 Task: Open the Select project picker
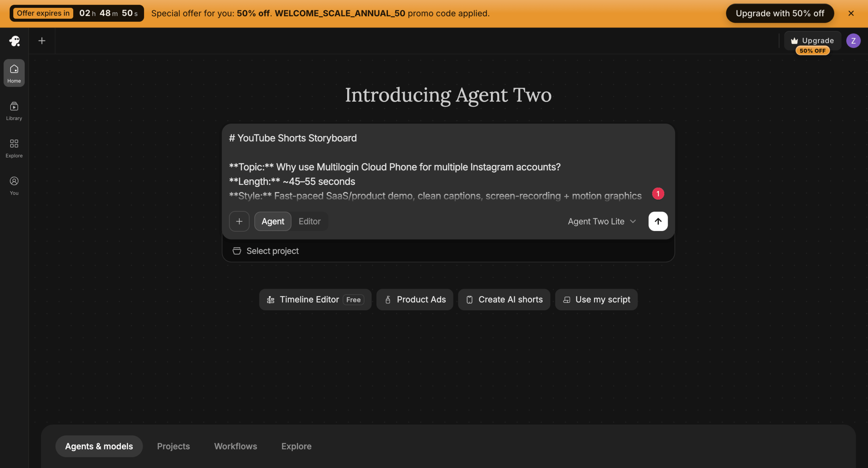(265, 251)
